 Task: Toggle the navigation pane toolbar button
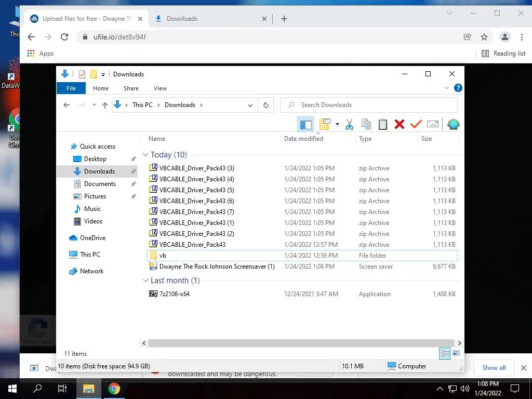[305, 124]
